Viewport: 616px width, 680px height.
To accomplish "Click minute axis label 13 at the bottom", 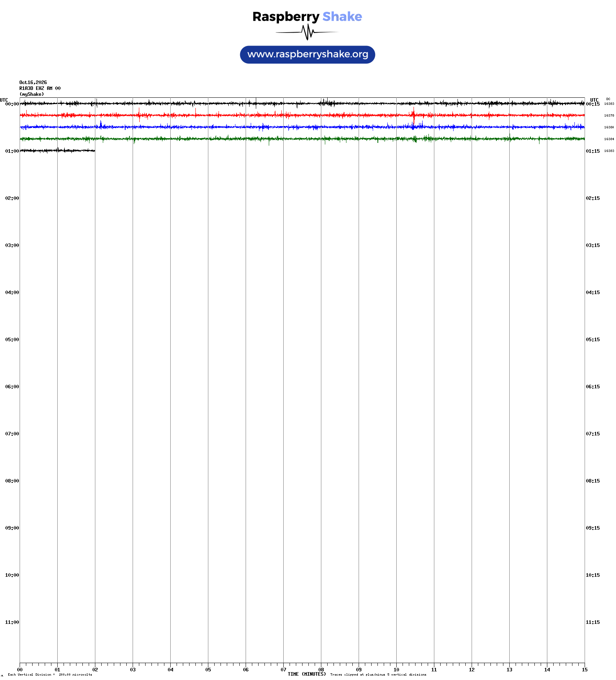I will [509, 669].
